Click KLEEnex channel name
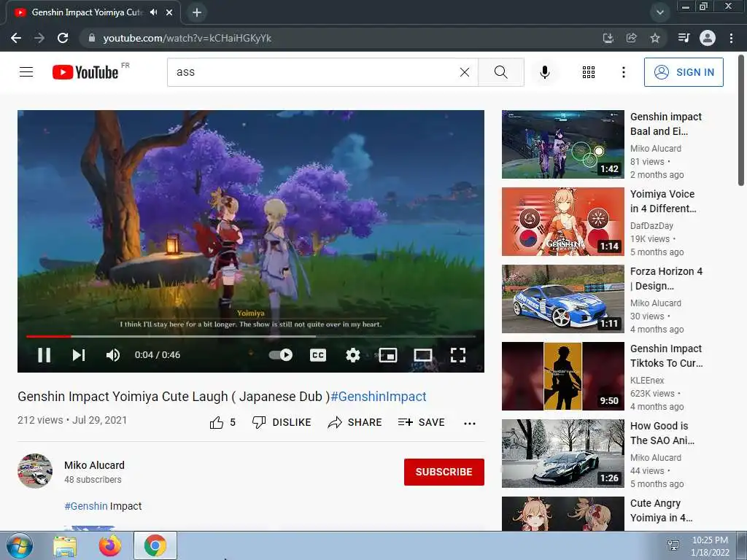The width and height of the screenshot is (747, 560). coord(647,381)
